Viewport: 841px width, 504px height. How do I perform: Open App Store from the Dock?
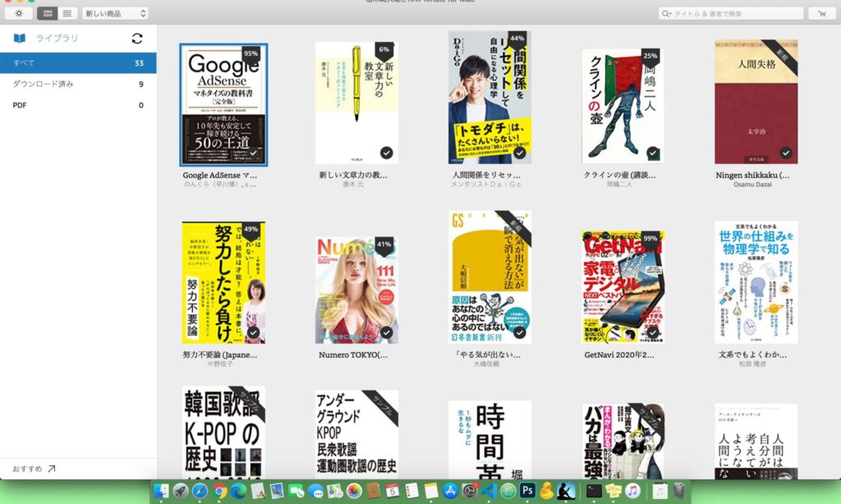(451, 491)
